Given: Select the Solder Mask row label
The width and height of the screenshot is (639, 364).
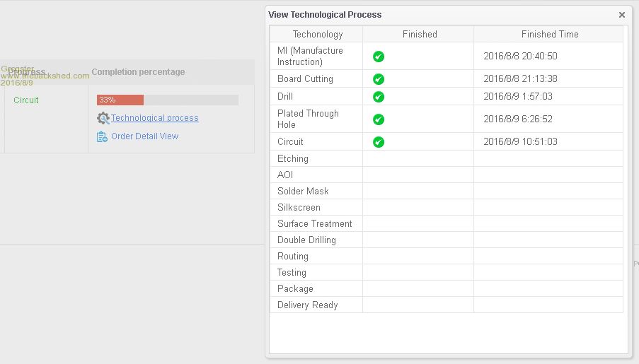Looking at the screenshot, I should pyautogui.click(x=303, y=192).
